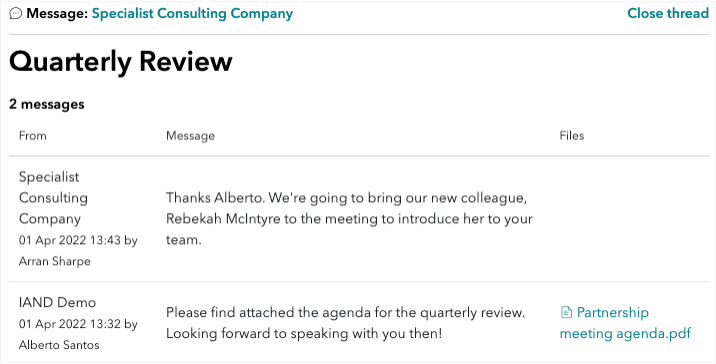
Task: Select the Files column header
Action: click(572, 136)
